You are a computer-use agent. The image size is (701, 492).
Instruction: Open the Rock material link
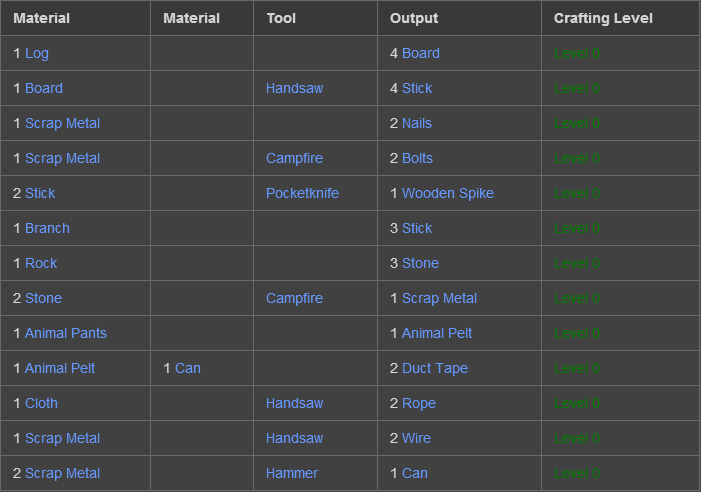click(41, 263)
